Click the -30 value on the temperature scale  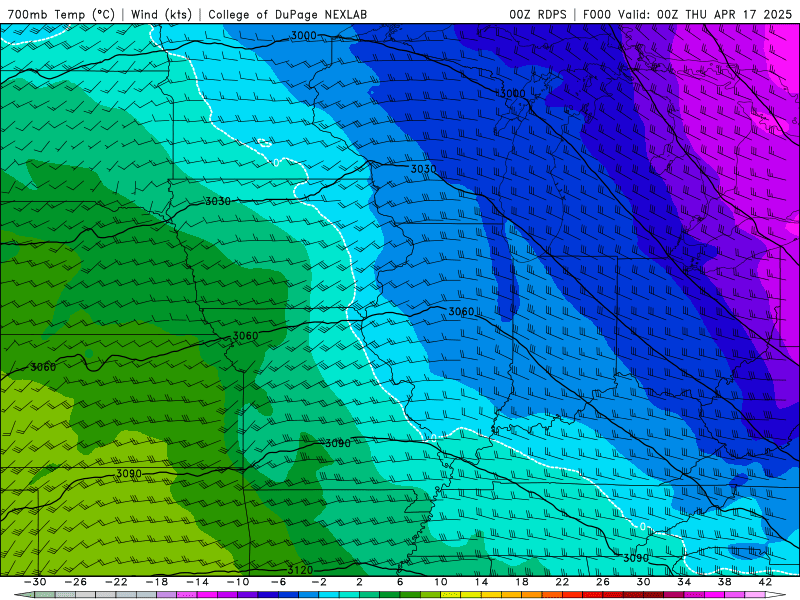point(35,582)
